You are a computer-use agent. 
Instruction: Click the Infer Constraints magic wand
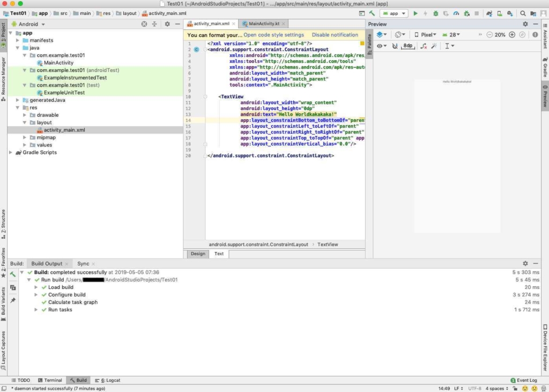click(x=434, y=46)
